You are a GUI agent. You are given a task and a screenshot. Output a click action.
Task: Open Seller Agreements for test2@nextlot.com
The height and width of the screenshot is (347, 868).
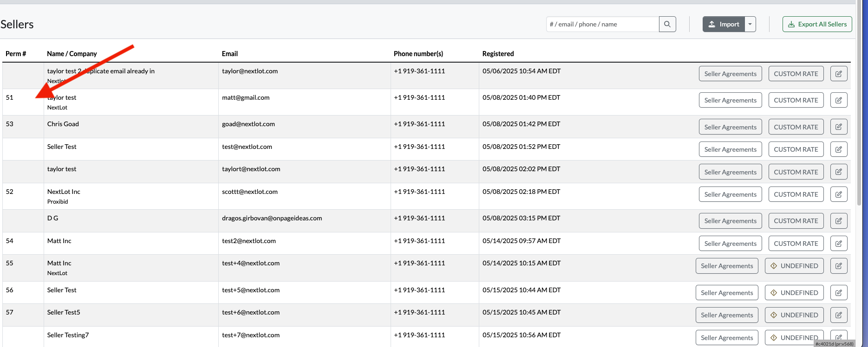click(x=731, y=244)
